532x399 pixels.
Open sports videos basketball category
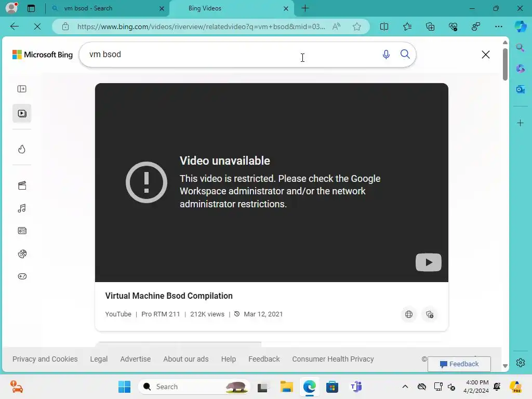(22, 254)
